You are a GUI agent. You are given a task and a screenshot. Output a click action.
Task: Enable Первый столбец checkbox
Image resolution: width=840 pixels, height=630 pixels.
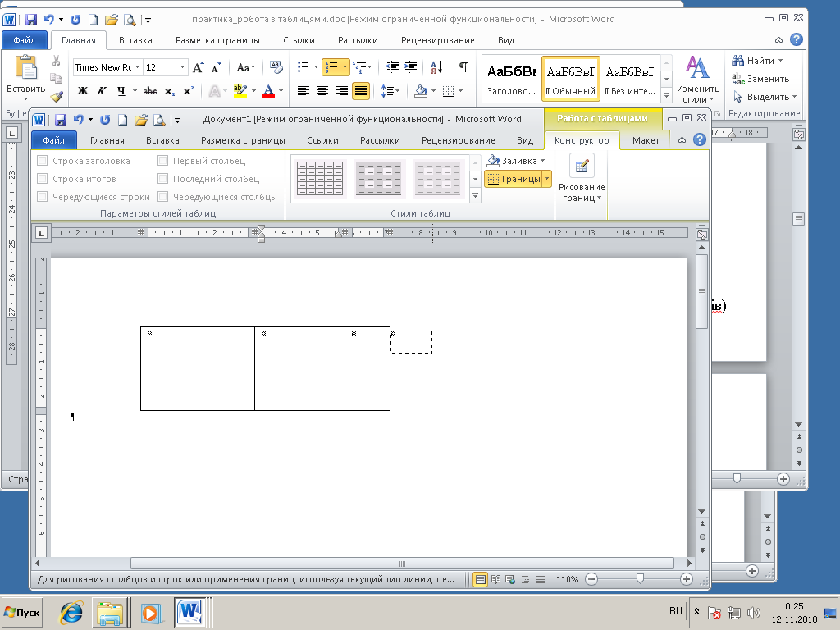[x=163, y=161]
